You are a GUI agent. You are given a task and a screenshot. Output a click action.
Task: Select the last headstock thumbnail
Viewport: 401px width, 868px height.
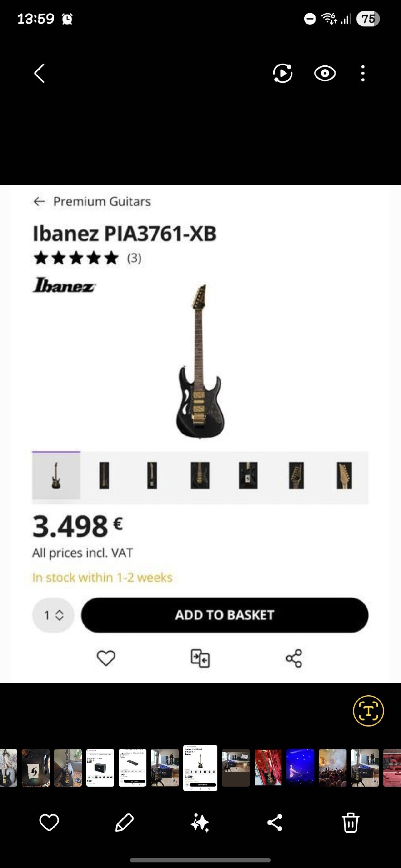point(344,475)
